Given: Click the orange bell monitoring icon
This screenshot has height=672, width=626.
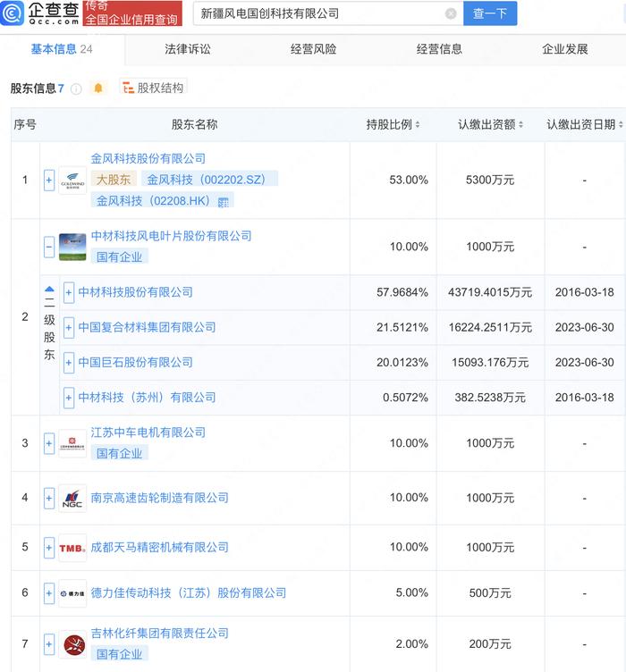Looking at the screenshot, I should (x=98, y=88).
